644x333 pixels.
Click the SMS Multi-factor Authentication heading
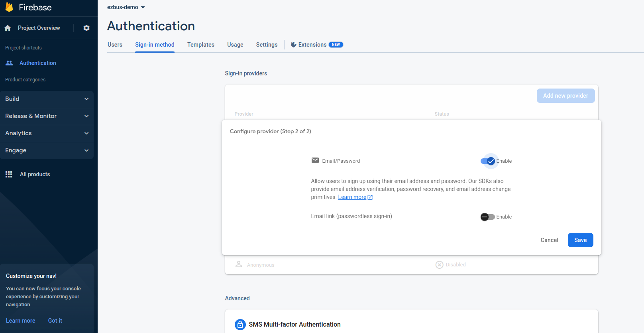click(295, 325)
